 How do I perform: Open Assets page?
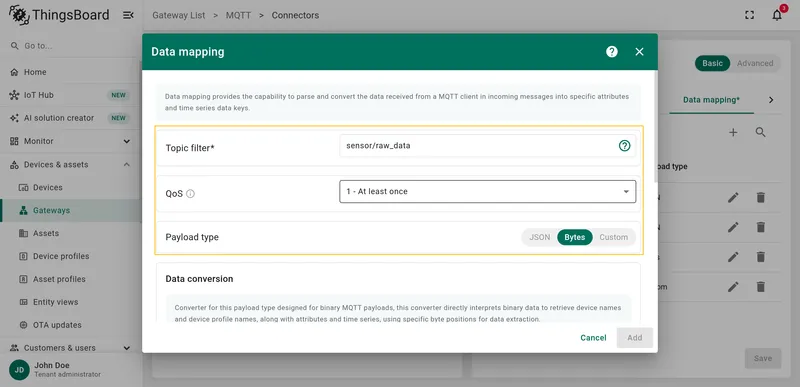[71, 233]
